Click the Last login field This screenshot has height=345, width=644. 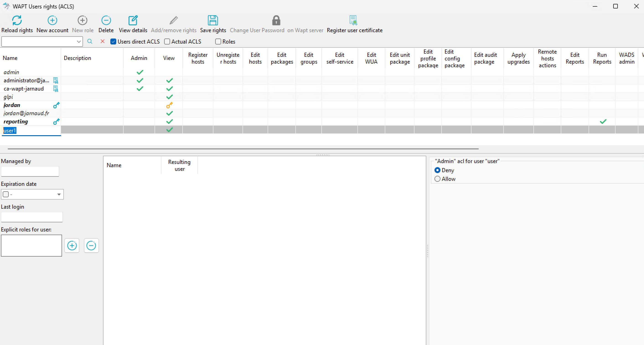click(32, 217)
